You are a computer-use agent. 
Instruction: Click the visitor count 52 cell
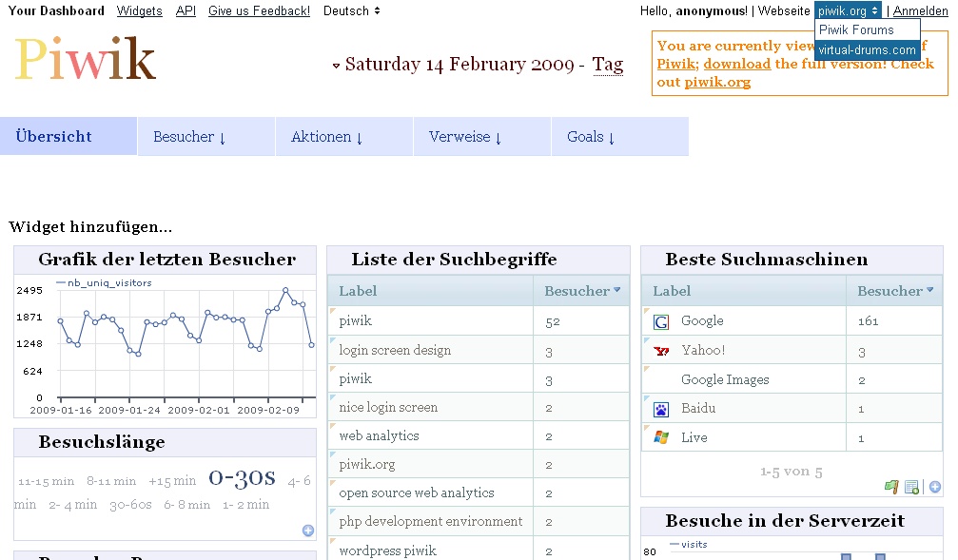580,320
